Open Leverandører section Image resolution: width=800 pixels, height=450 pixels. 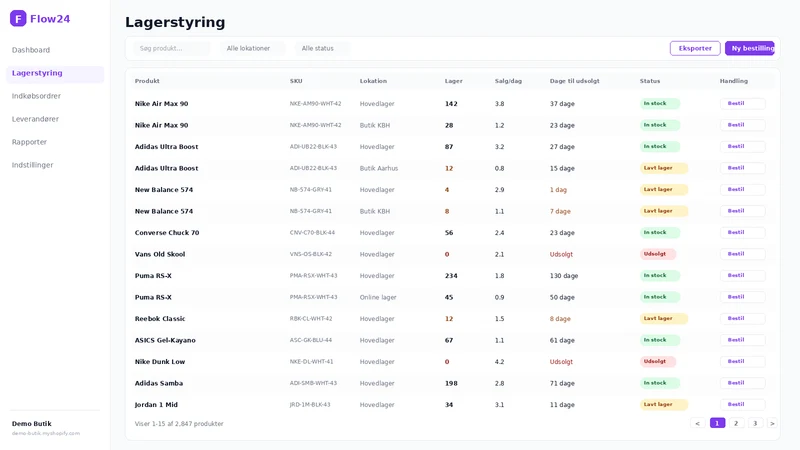pyautogui.click(x=35, y=119)
